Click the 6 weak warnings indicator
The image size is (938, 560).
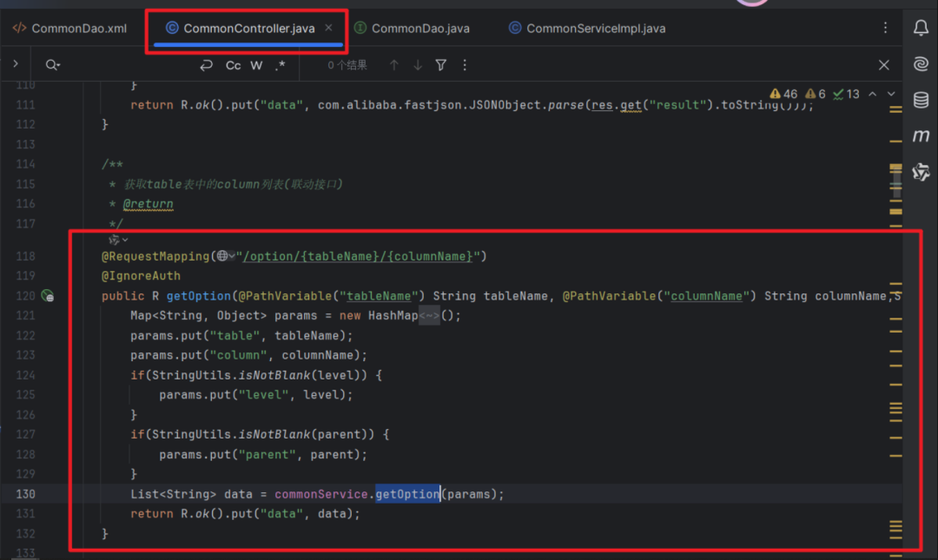click(x=816, y=94)
